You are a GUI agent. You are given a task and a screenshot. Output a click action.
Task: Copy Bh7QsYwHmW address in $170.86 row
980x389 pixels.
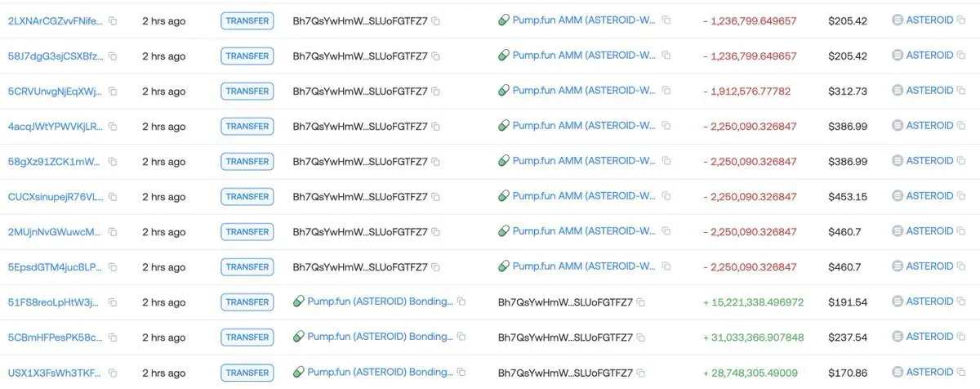[x=641, y=373]
